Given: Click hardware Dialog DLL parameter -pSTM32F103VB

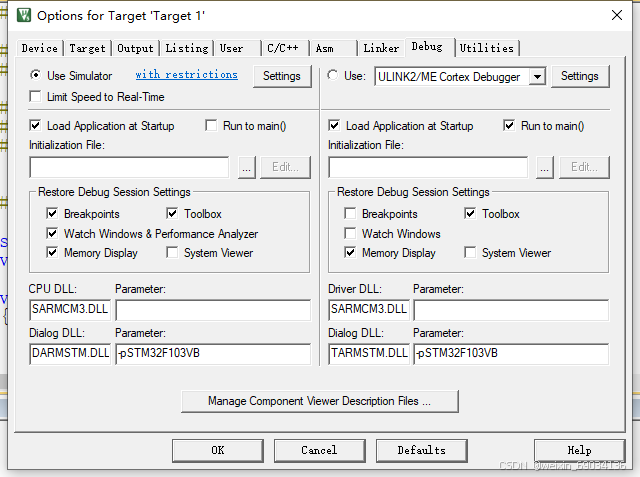Looking at the screenshot, I should coord(511,354).
